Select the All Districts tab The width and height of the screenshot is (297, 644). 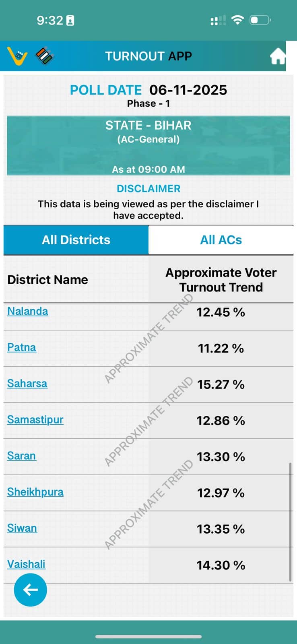(x=76, y=240)
